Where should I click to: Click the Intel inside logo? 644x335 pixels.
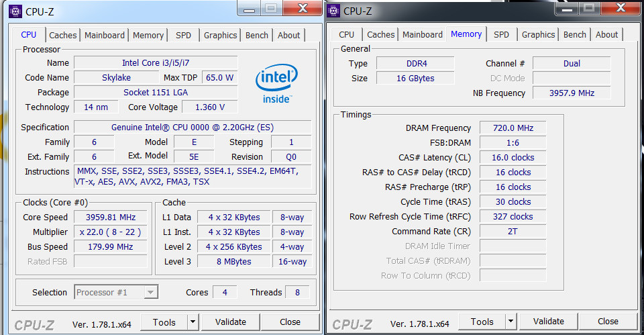[277, 84]
